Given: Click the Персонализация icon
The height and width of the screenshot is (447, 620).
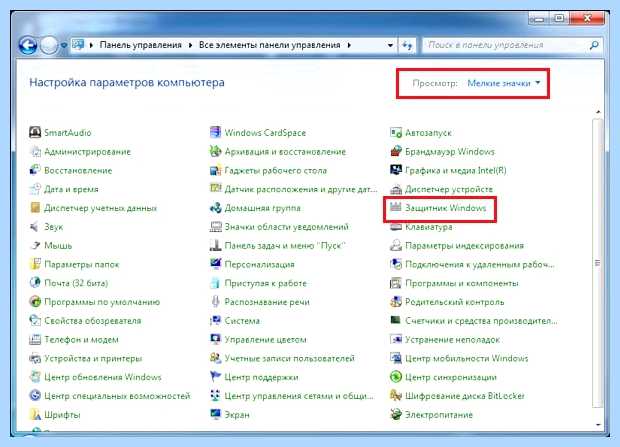Looking at the screenshot, I should click(x=215, y=264).
